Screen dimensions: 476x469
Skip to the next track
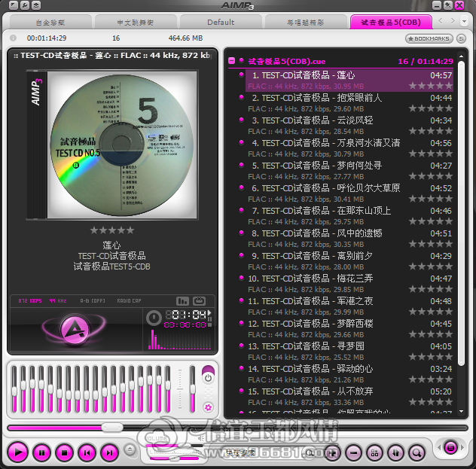[110, 453]
